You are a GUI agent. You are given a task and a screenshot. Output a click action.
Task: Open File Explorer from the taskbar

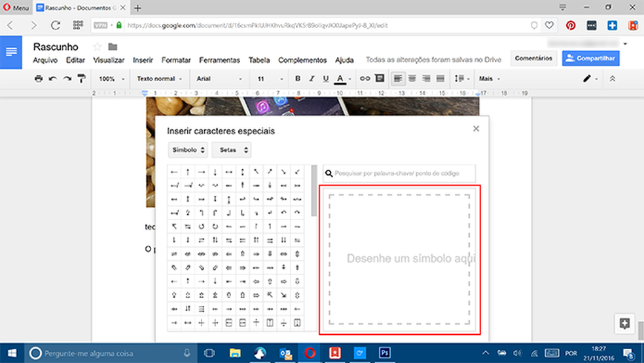point(235,353)
